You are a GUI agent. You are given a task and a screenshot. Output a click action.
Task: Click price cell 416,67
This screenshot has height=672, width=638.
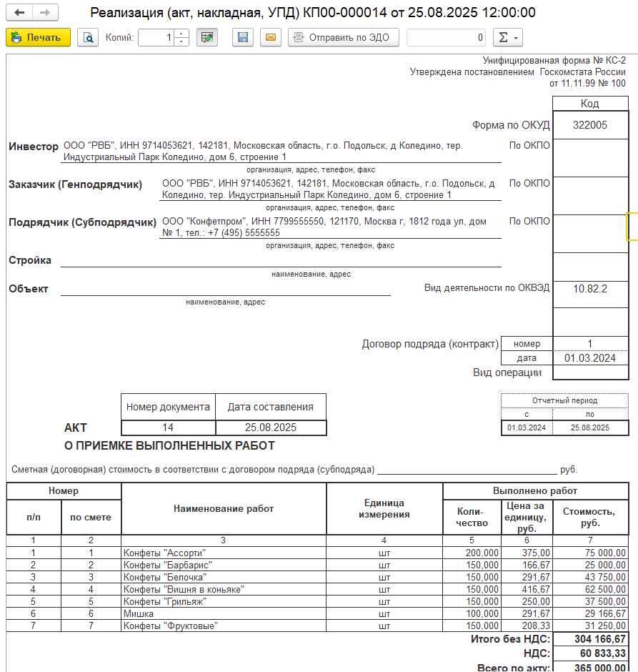527,589
